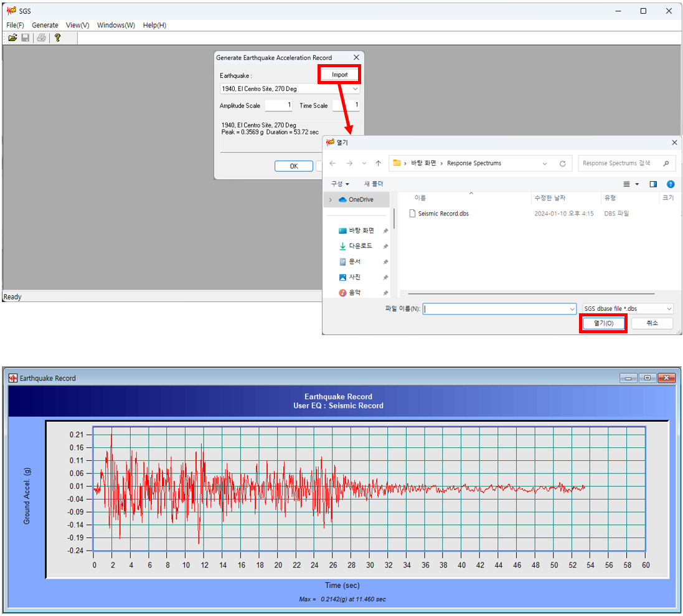The image size is (683, 616).
Task: Create a folder with 새 폴더
Action: 373,184
